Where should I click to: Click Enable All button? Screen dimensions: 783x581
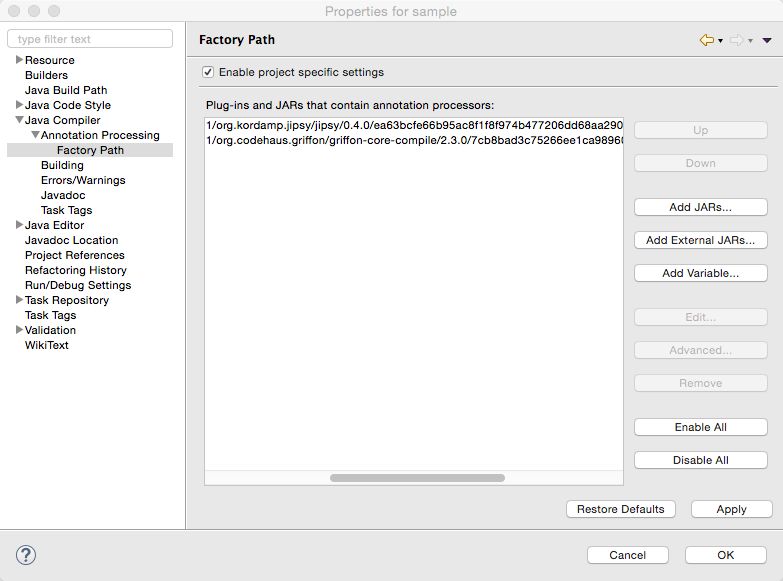(x=701, y=427)
